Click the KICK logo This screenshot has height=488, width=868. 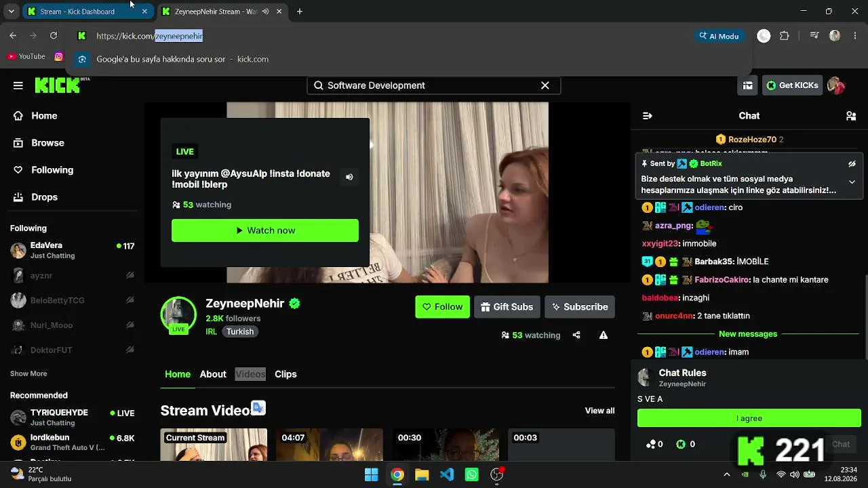pos(57,85)
